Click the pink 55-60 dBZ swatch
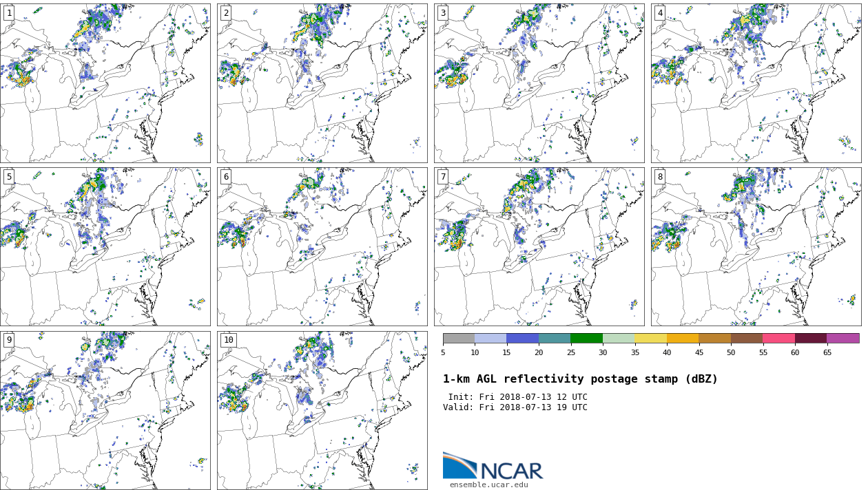868x490 pixels. click(x=779, y=338)
